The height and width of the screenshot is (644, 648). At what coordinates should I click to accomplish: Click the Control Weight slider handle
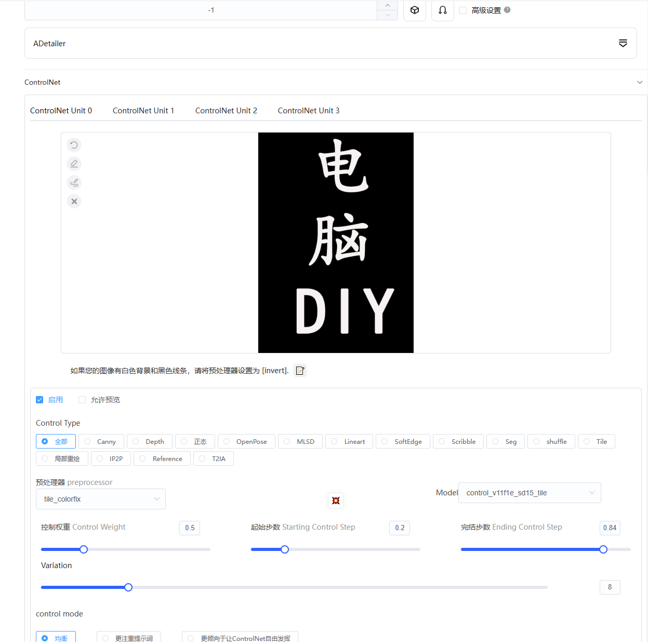(84, 549)
